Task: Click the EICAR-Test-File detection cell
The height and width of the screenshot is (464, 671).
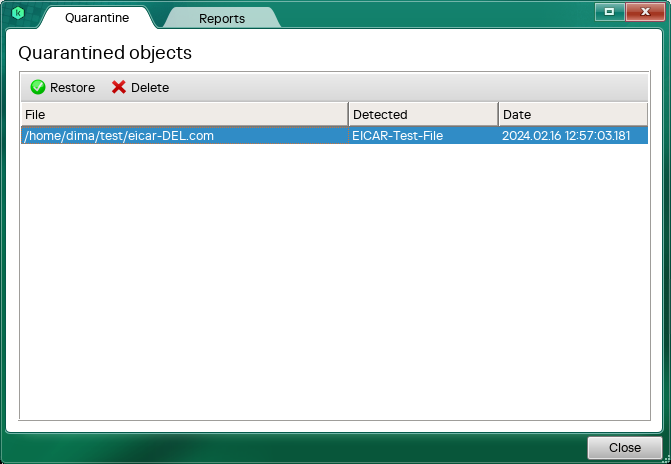Action: pos(424,136)
